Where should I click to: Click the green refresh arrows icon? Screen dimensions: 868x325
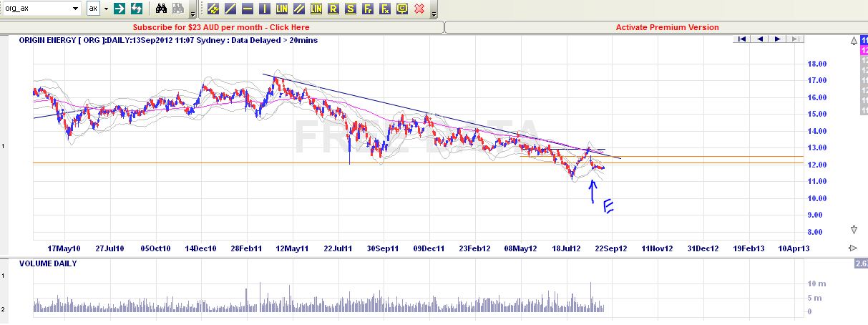coord(136,9)
